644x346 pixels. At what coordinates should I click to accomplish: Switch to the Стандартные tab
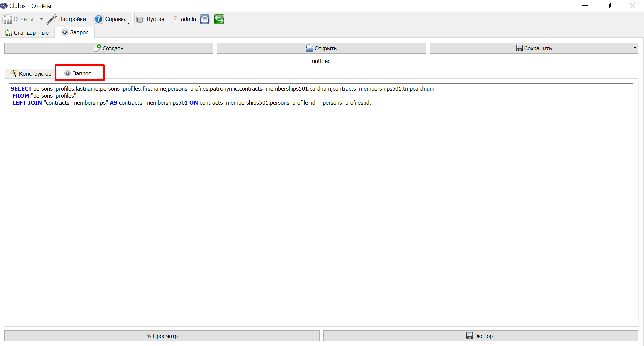point(27,33)
